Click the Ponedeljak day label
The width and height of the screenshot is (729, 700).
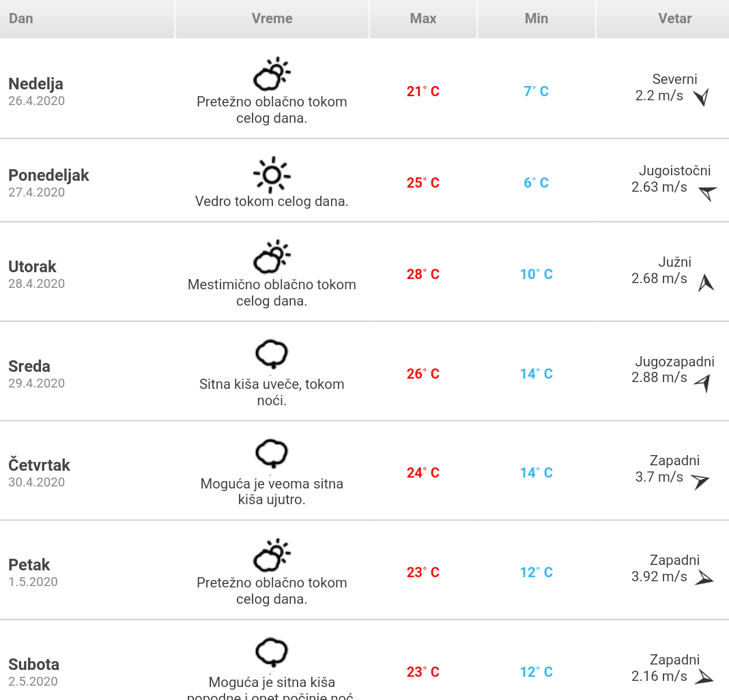click(48, 175)
